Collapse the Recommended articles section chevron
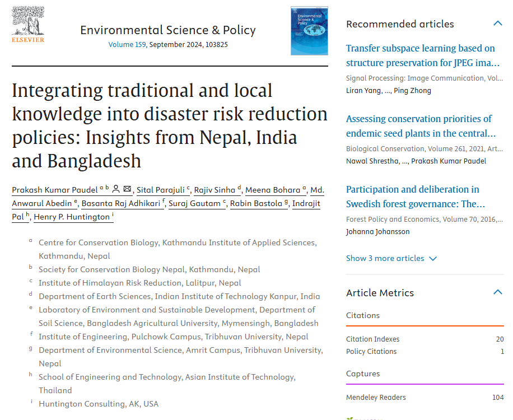 [x=498, y=23]
